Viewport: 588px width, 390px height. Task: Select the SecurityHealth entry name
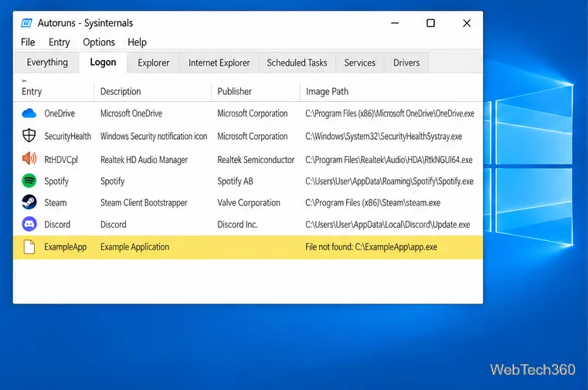pyautogui.click(x=67, y=136)
